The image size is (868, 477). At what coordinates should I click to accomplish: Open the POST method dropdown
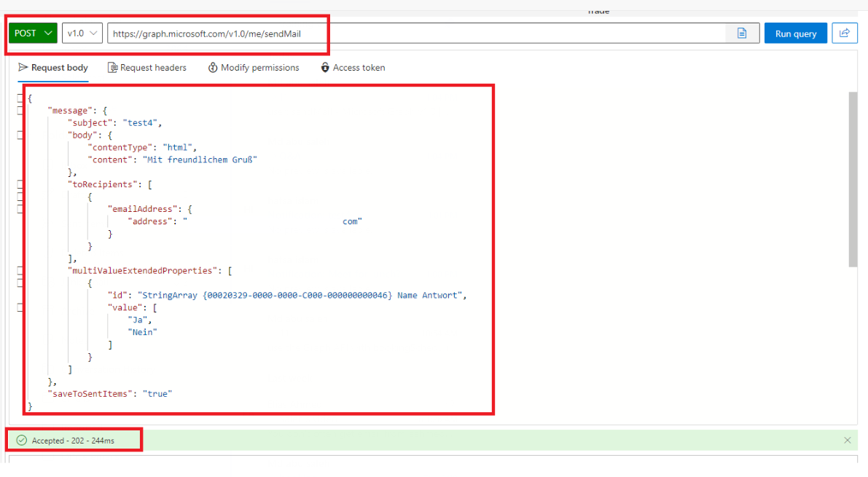coord(32,33)
